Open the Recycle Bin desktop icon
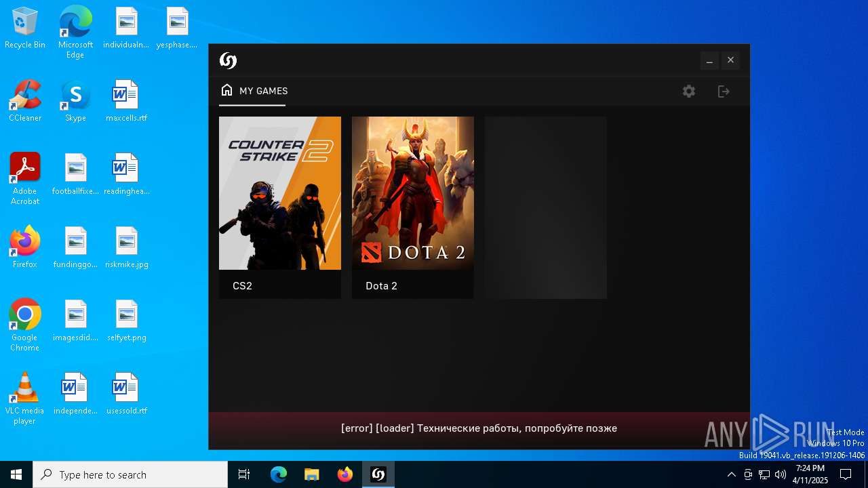 point(25,28)
